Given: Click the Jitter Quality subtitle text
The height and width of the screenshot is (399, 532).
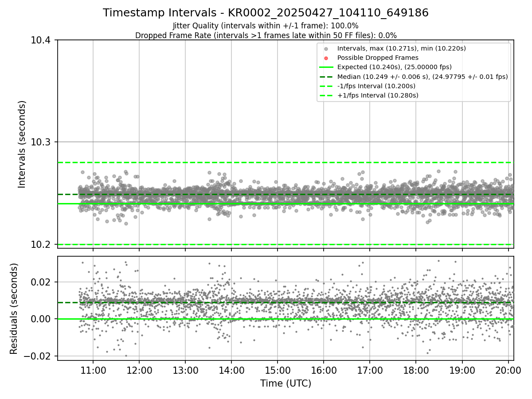Looking at the screenshot, I should coord(266,26).
